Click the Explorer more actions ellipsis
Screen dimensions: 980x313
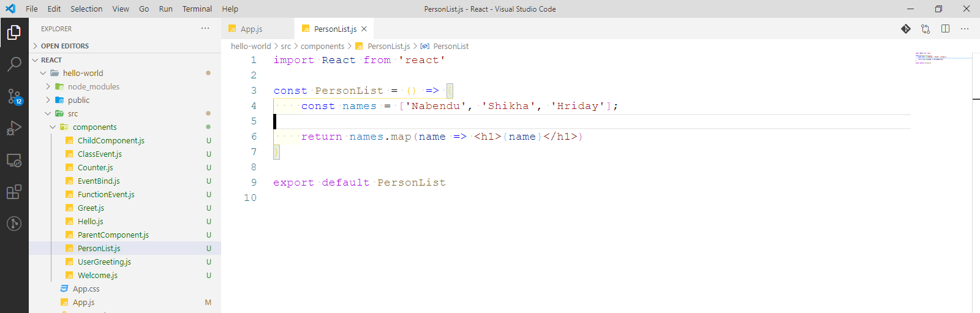tap(205, 28)
